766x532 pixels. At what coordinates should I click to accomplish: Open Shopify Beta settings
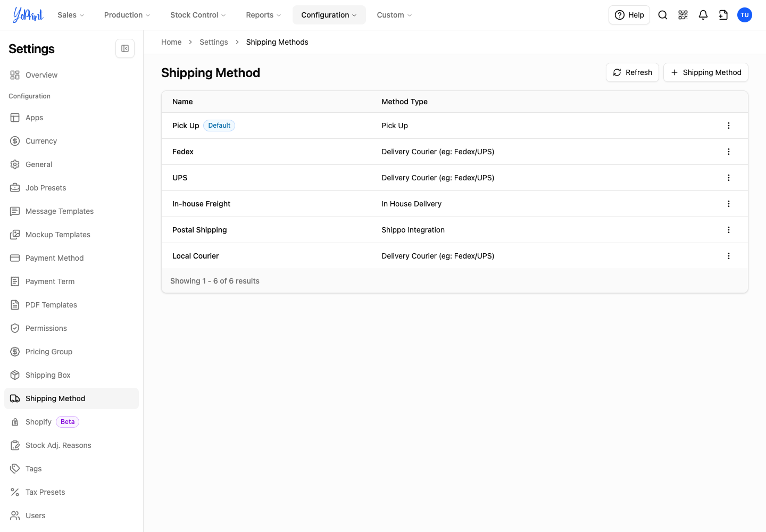[71, 422]
